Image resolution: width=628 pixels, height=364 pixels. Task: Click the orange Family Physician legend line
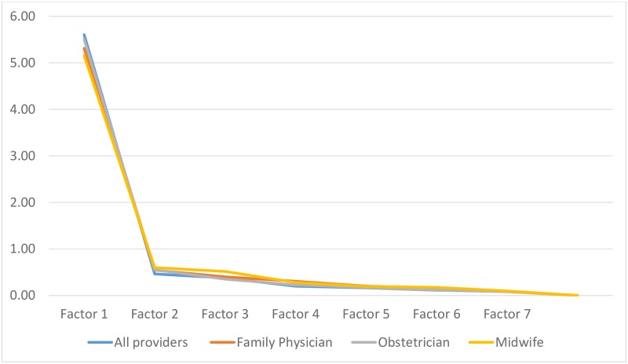(x=222, y=342)
